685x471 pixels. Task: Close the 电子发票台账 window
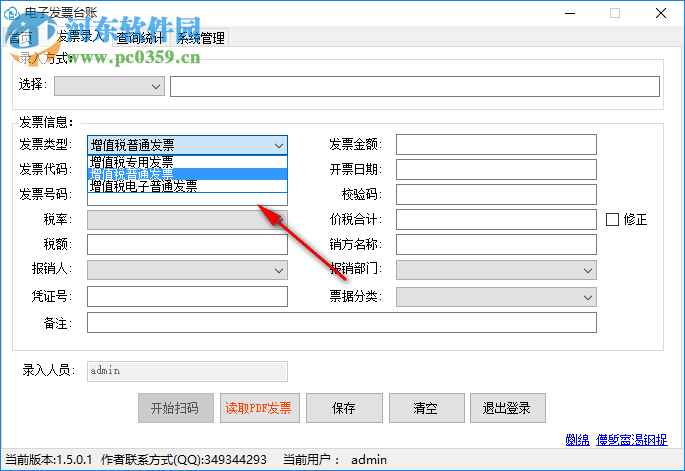(x=661, y=13)
